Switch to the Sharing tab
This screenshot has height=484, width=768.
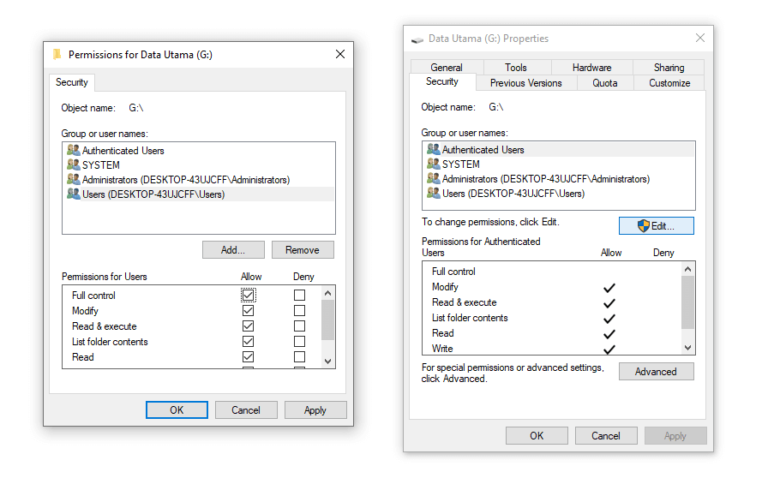click(x=669, y=67)
